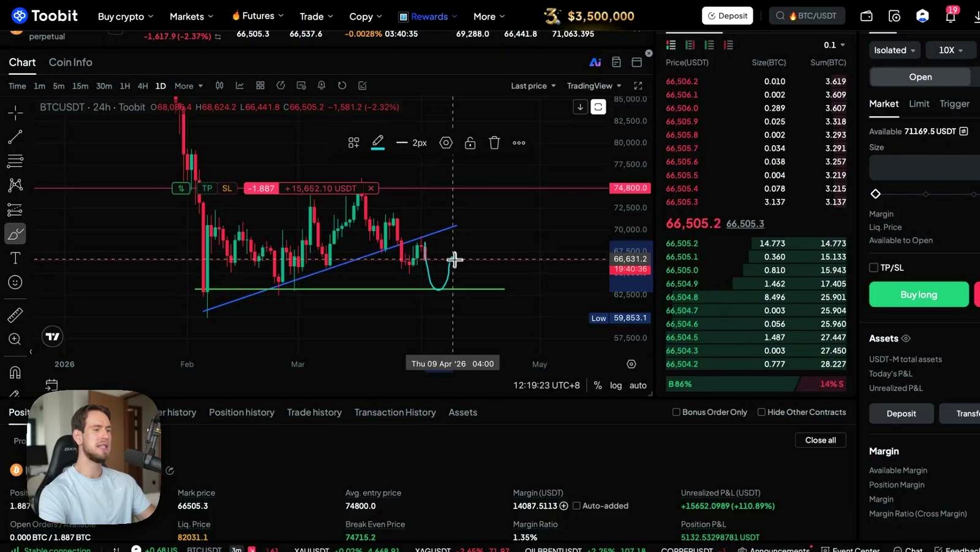
Task: Lock the selected drawing
Action: click(x=470, y=143)
